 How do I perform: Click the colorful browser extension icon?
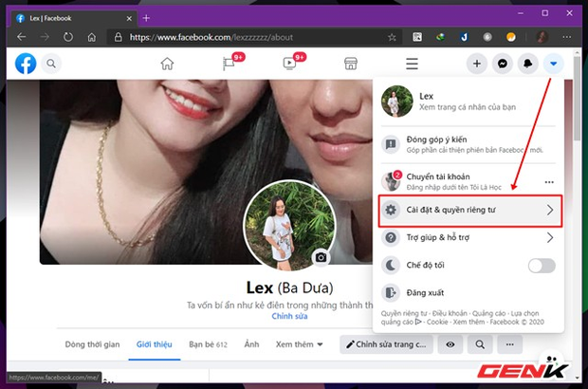(x=440, y=37)
